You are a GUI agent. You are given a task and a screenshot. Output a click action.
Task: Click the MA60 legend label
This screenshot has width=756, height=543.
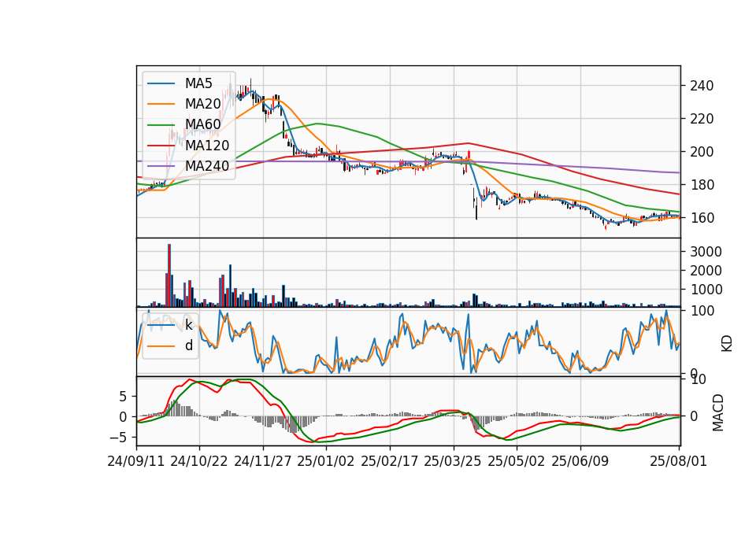[202, 125]
